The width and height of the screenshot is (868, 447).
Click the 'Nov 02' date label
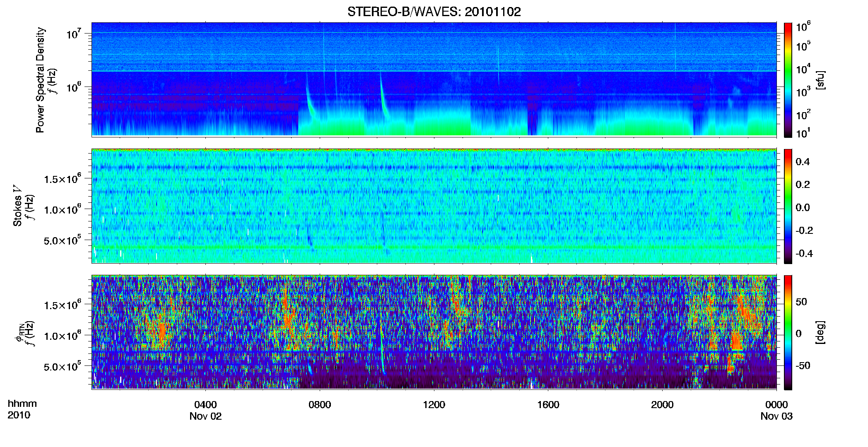(x=205, y=416)
